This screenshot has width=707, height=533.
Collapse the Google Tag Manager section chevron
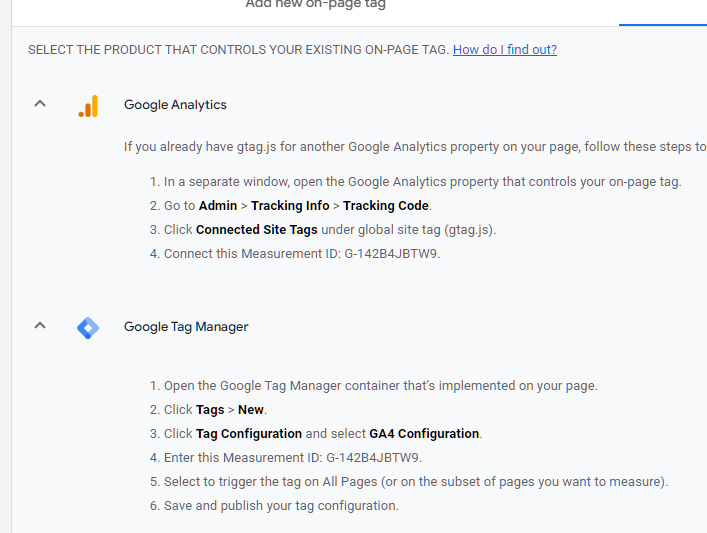[x=40, y=325]
